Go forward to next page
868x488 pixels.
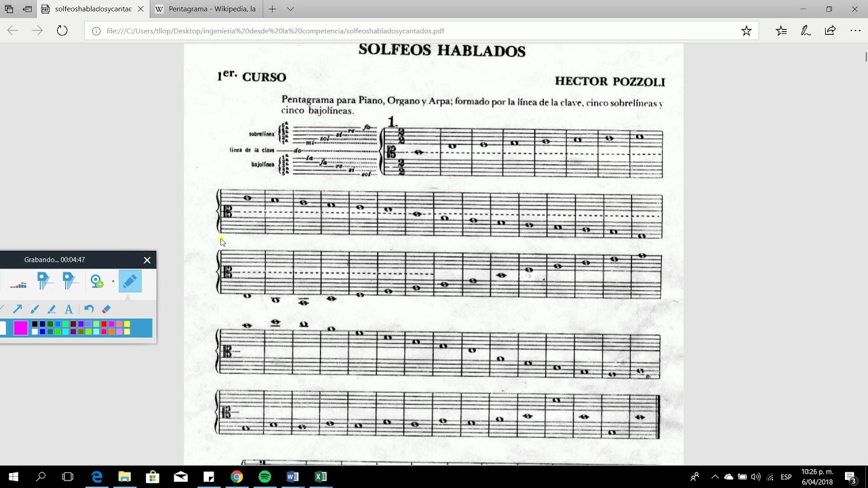click(37, 30)
